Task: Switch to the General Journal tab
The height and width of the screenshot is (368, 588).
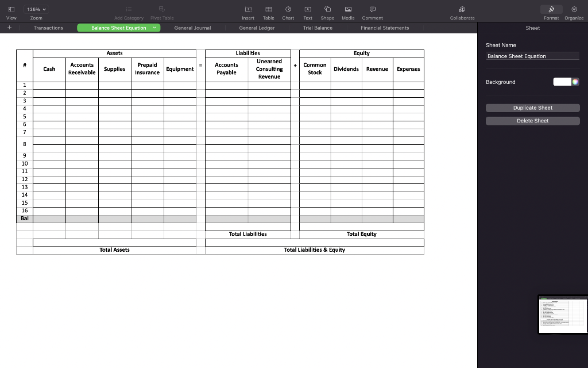Action: pos(193,28)
